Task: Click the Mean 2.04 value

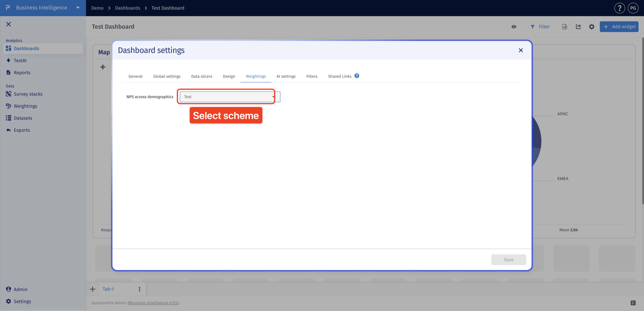Action: click(x=568, y=230)
